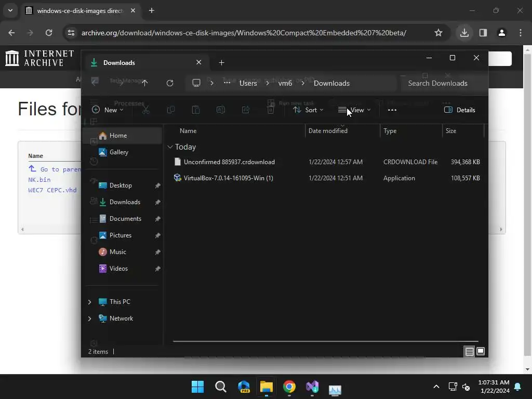Bookmark this page with star icon
The height and width of the screenshot is (399, 532).
coord(438,33)
